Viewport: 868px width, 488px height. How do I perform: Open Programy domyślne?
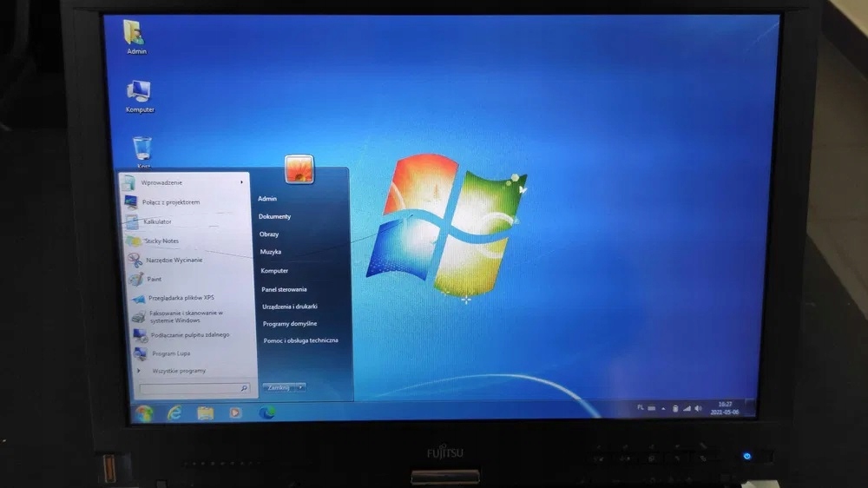click(290, 324)
